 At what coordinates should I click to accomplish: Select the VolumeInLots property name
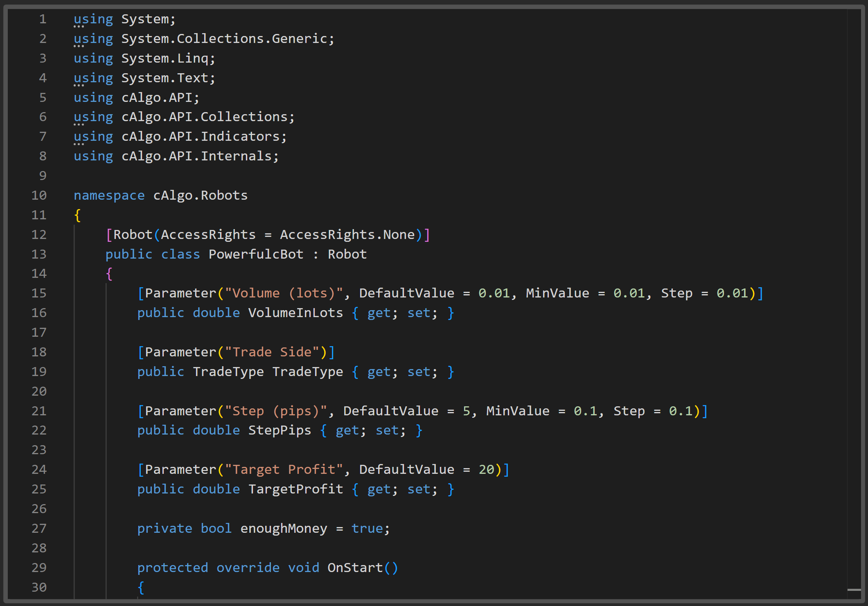[x=295, y=313]
